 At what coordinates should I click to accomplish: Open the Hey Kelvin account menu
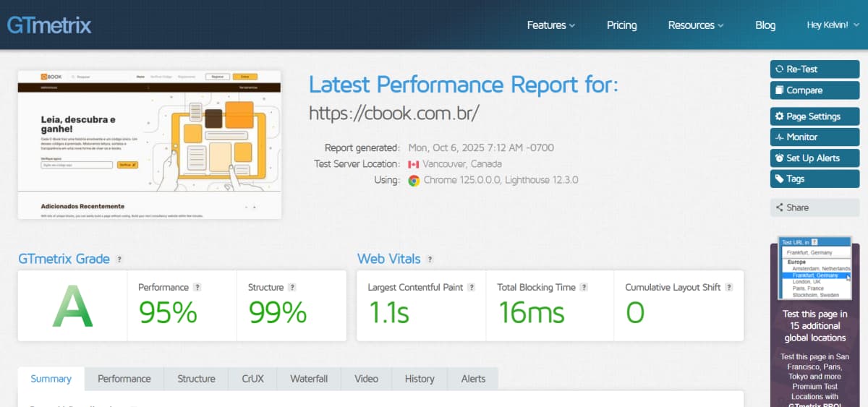tap(833, 25)
